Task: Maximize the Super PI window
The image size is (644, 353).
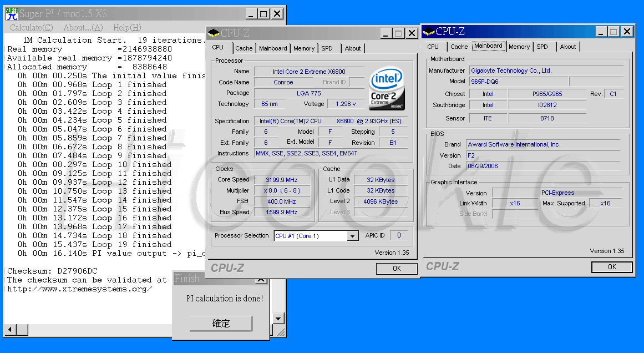Action: coord(263,14)
